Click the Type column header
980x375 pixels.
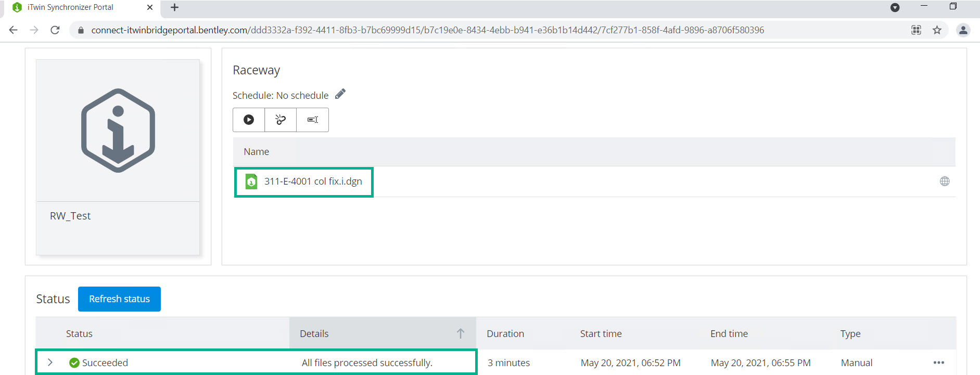[x=850, y=334]
